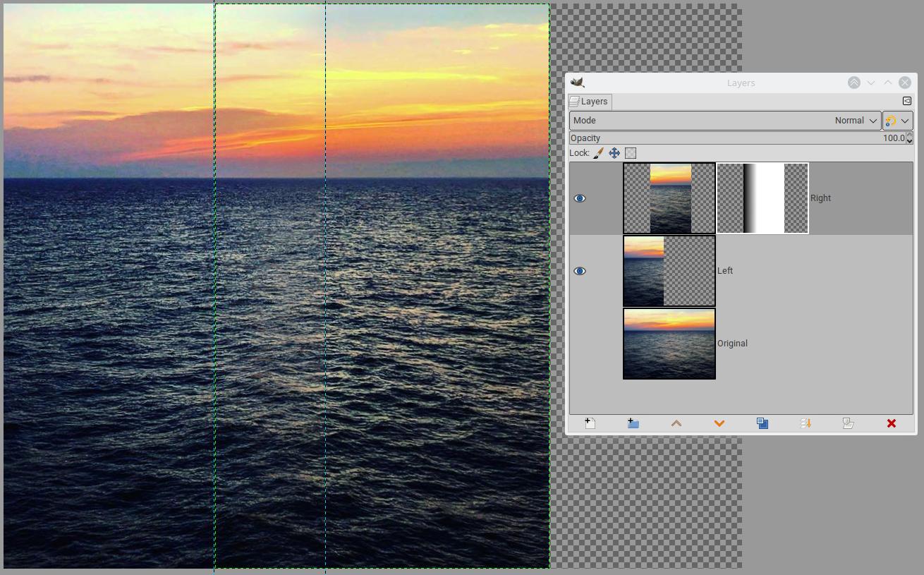Open the Layers tab configuration menu
924x575 pixels.
(907, 102)
